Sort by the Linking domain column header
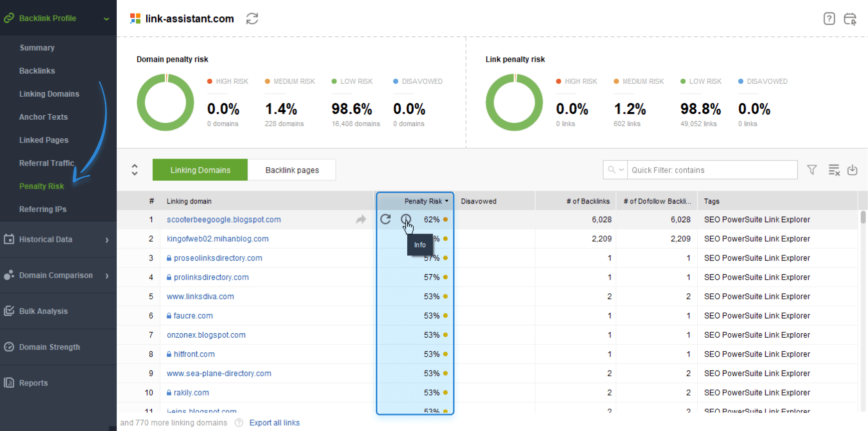Image resolution: width=868 pixels, height=431 pixels. pos(189,201)
